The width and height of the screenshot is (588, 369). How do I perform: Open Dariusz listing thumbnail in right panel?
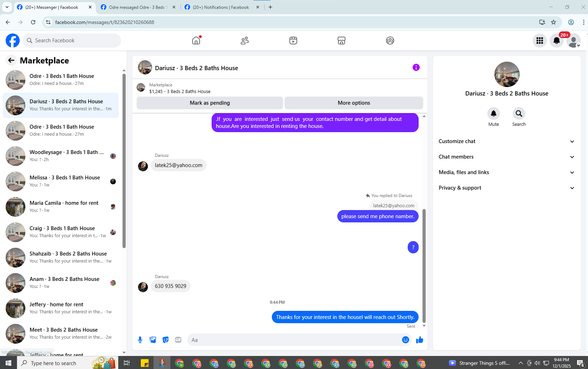[x=507, y=74]
